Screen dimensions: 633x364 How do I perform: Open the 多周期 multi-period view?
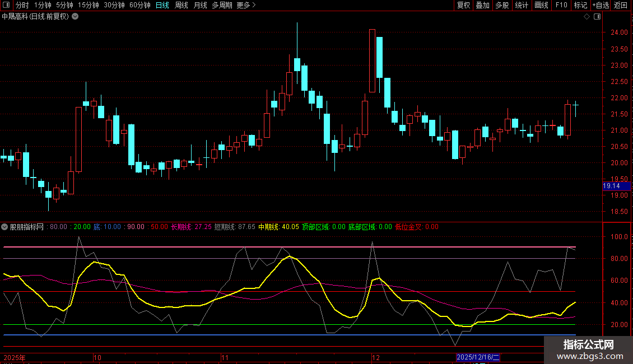point(222,5)
